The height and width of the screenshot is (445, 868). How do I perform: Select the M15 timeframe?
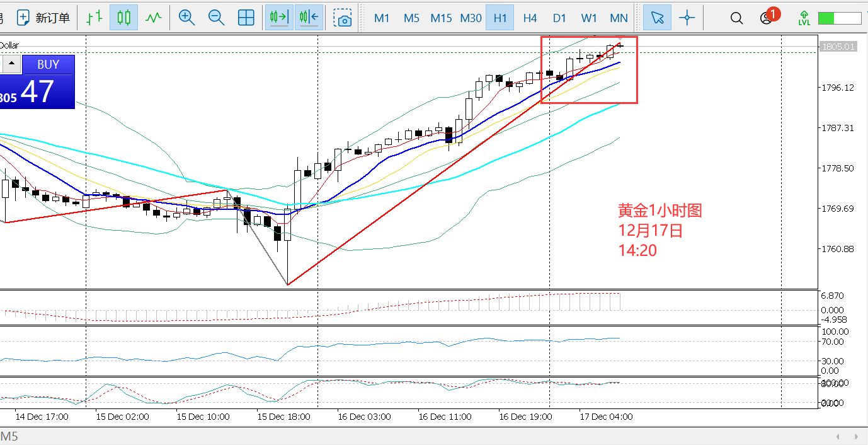click(x=441, y=18)
